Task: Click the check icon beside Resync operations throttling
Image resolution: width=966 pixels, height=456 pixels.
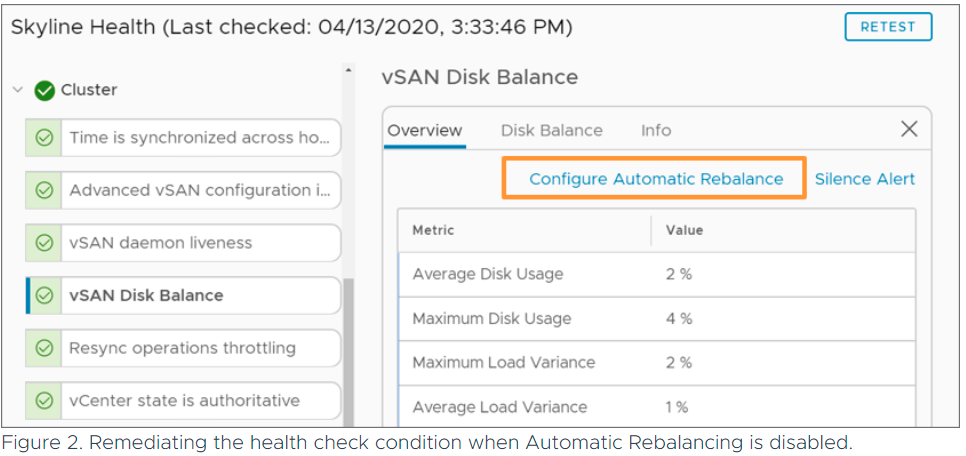Action: [44, 348]
